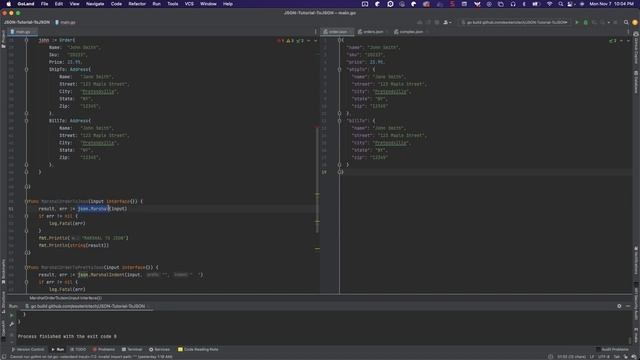Open the Navigate menu
Image resolution: width=640 pixels, height=360 pixels.
(x=95, y=4)
